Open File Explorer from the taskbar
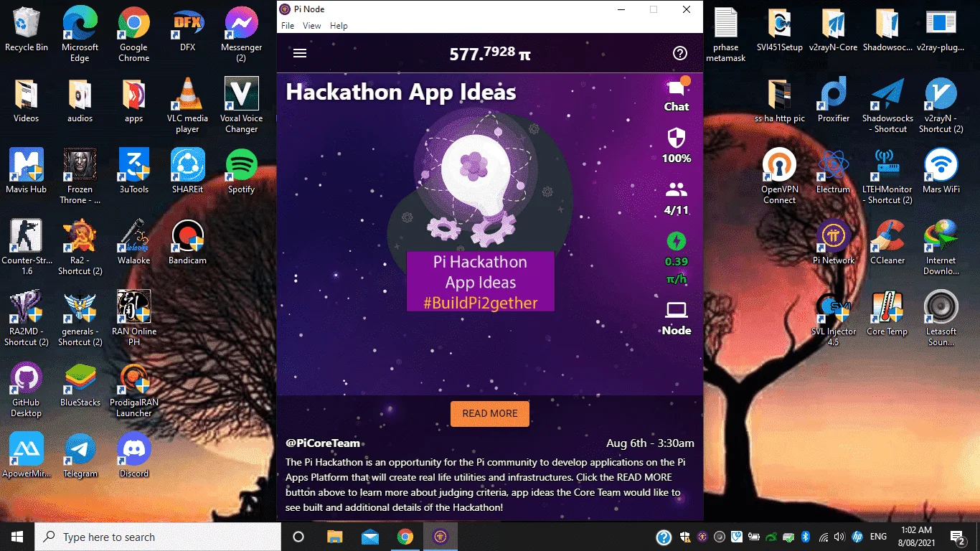 334,537
